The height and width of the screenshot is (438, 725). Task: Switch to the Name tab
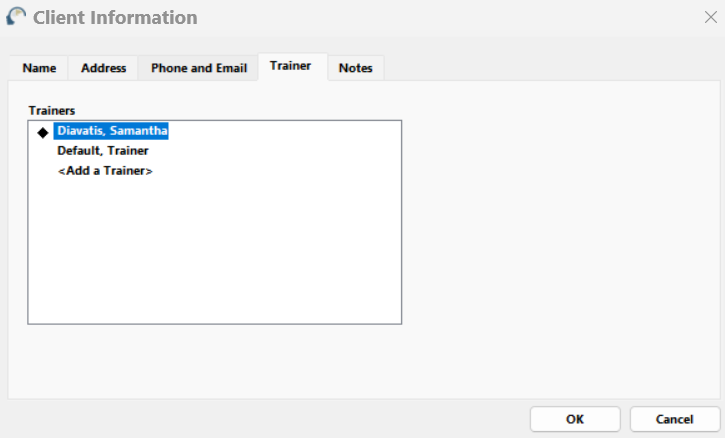[39, 68]
